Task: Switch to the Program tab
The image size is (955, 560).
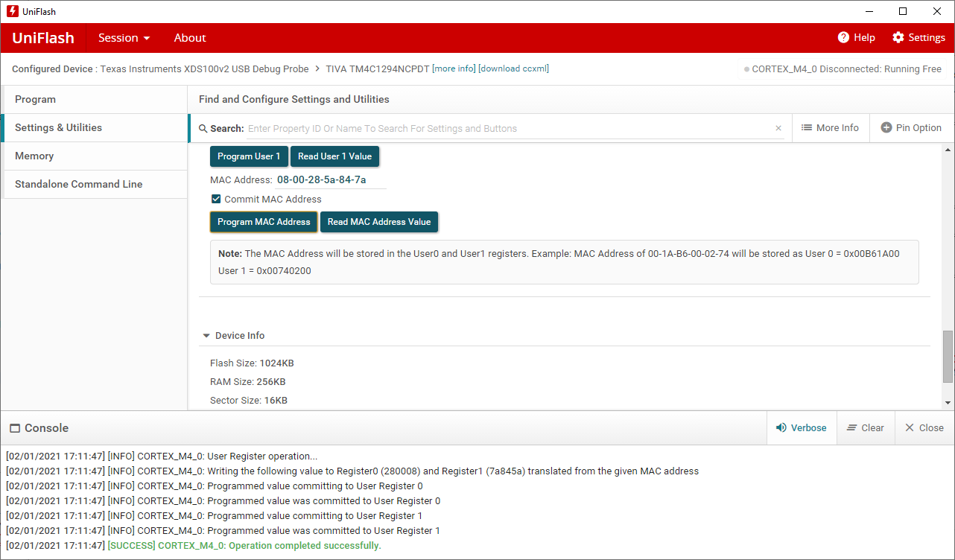Action: 95,100
